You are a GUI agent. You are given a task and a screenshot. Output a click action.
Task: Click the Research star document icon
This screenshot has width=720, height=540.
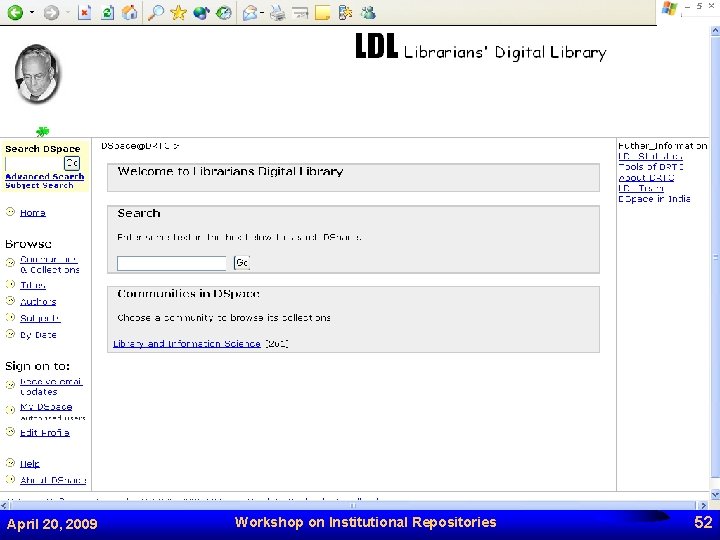click(x=345, y=13)
